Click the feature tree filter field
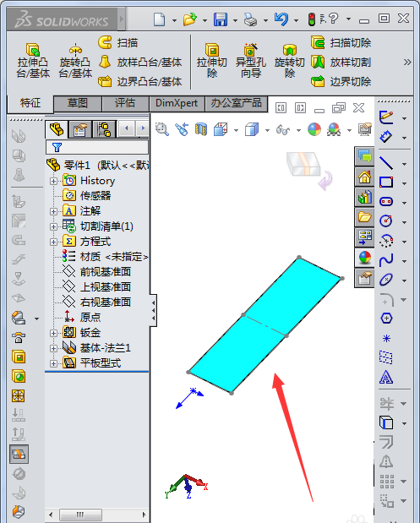 [97, 147]
